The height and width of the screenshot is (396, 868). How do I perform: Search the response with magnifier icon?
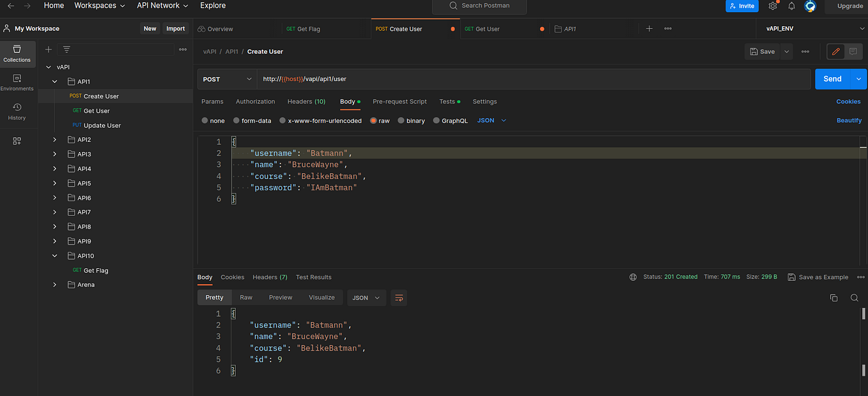(855, 298)
